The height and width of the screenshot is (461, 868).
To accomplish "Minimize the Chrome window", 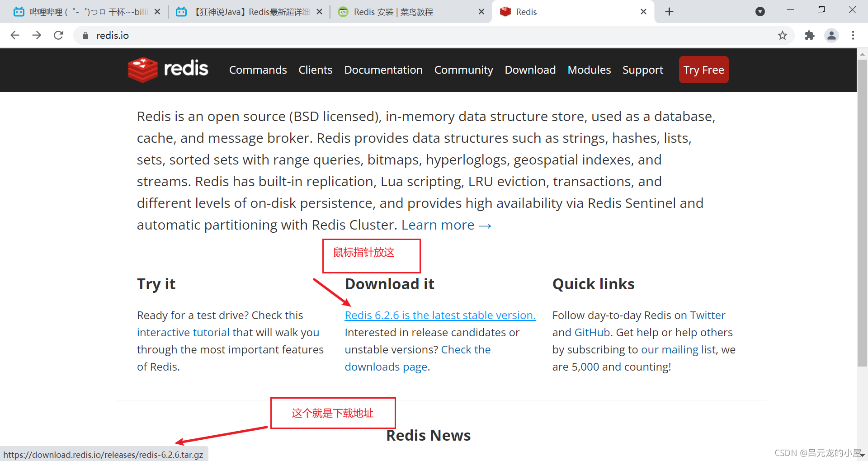I will coord(790,10).
